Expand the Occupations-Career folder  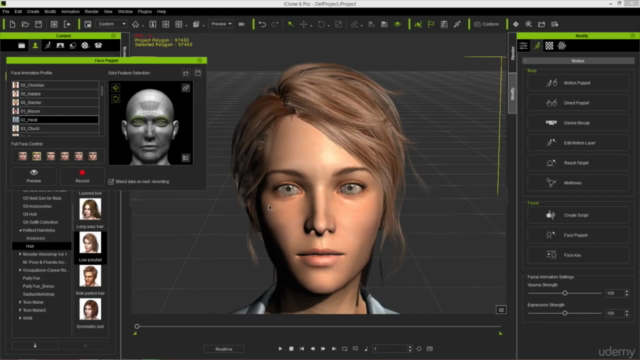coord(20,270)
